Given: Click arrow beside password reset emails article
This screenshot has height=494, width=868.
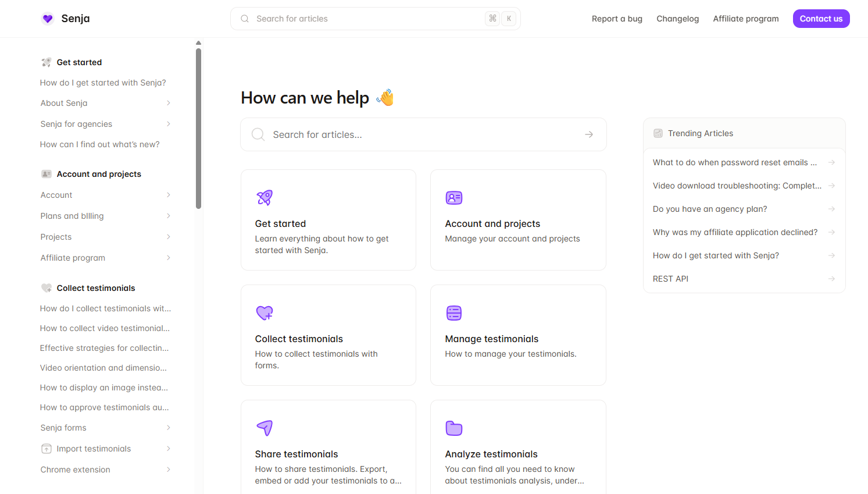Looking at the screenshot, I should click(832, 162).
